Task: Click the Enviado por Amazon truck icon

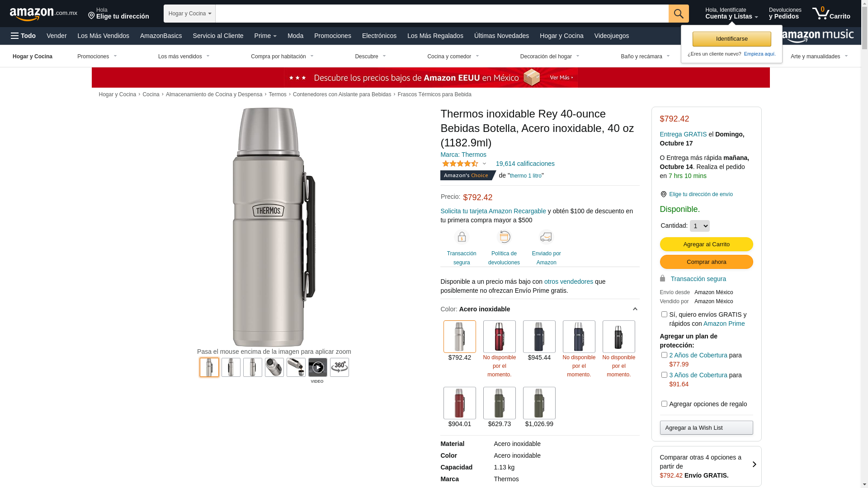Action: click(546, 237)
